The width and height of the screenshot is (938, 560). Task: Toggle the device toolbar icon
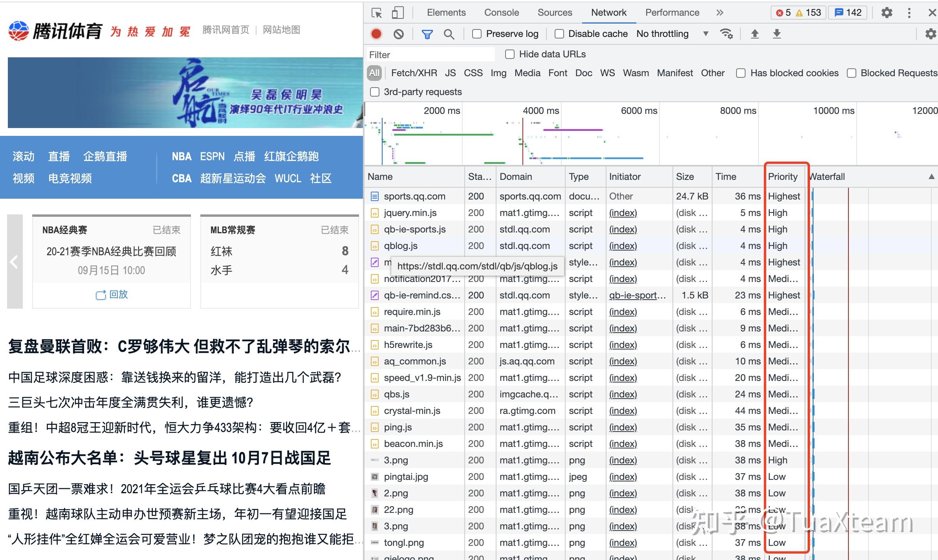[x=398, y=13]
